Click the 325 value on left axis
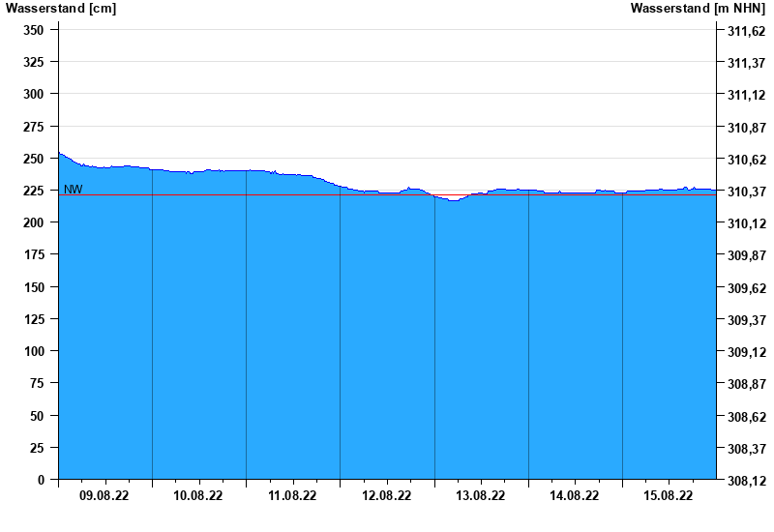Screen dimensions: 774x532 (x=34, y=62)
